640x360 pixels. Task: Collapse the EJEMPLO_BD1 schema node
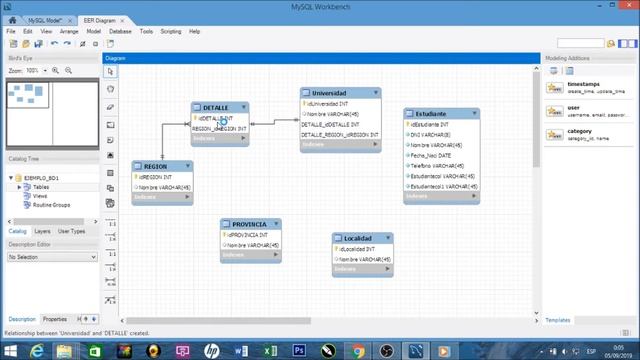pyautogui.click(x=11, y=178)
